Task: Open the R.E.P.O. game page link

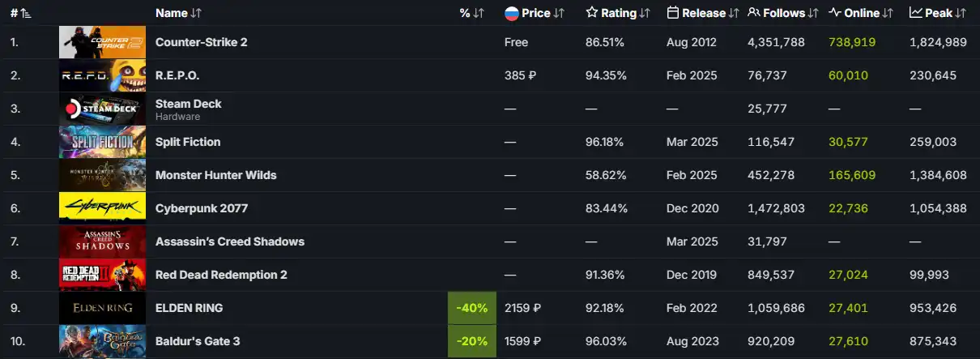Action: coord(177,75)
